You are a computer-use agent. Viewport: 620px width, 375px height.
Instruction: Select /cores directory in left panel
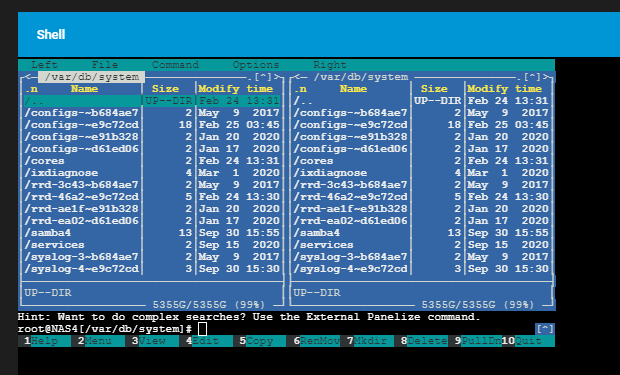pyautogui.click(x=152, y=161)
